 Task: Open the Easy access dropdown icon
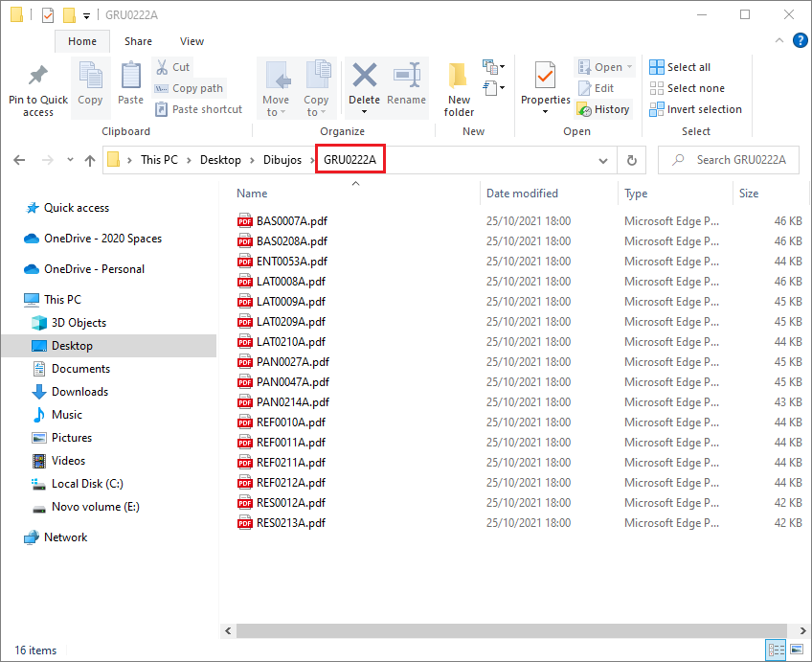[x=494, y=88]
